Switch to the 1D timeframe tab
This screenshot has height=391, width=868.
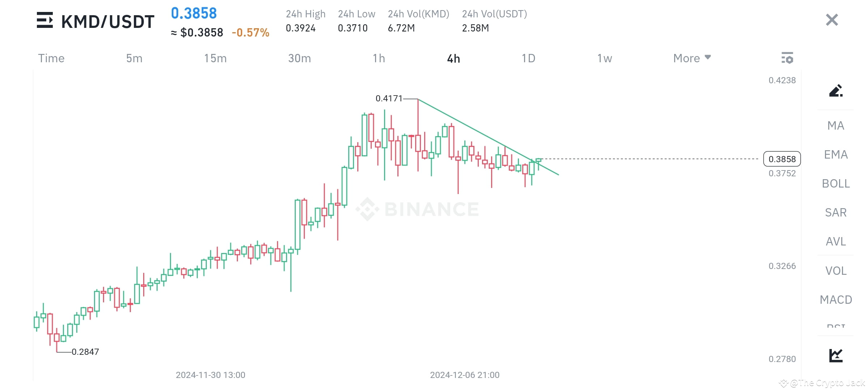528,58
